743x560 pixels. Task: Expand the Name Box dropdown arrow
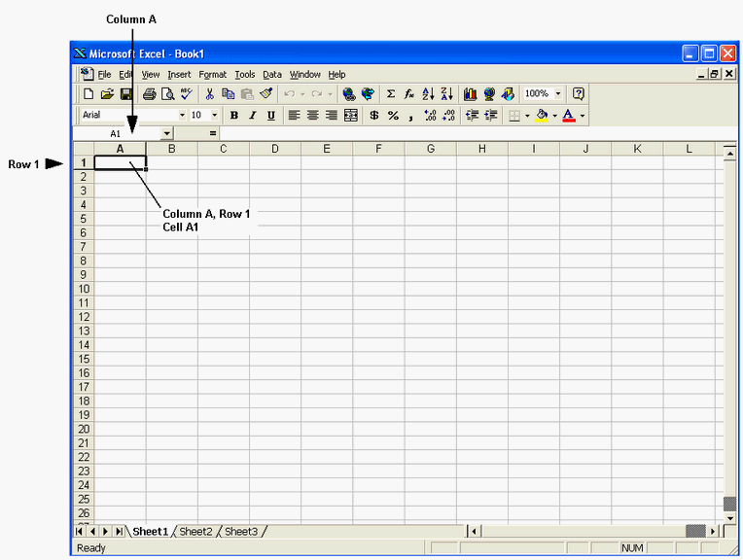coord(167,133)
